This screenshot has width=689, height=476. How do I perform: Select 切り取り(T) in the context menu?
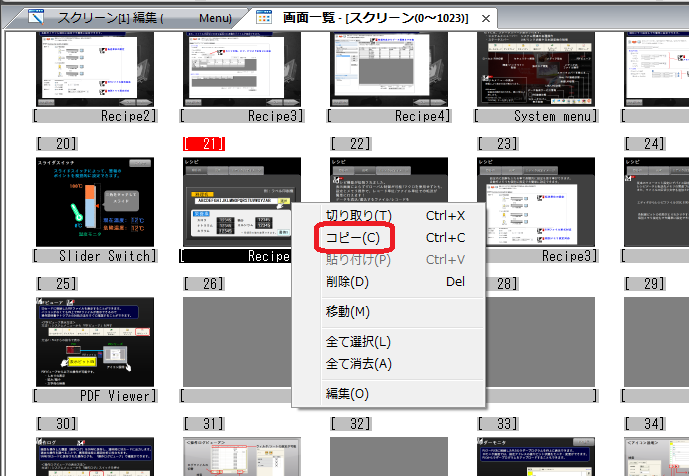coord(359,216)
